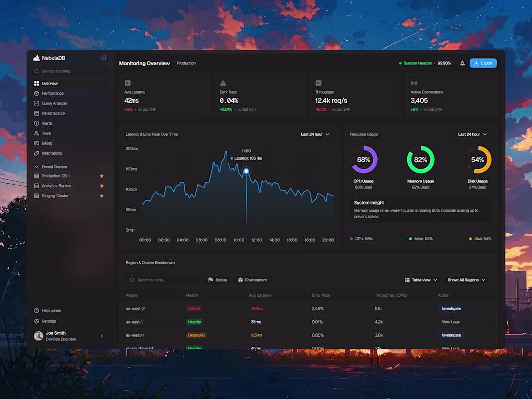Toggle the CPU: 68% legend entry

361,238
